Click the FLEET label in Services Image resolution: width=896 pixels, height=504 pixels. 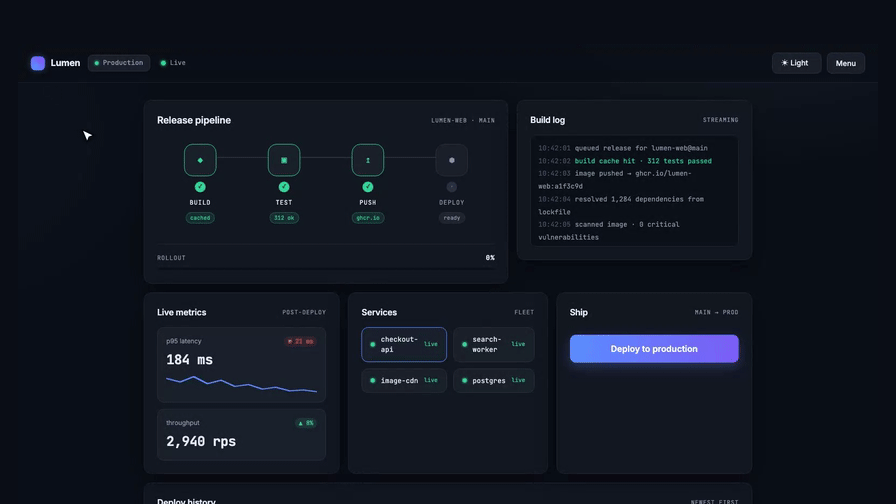[x=524, y=313]
